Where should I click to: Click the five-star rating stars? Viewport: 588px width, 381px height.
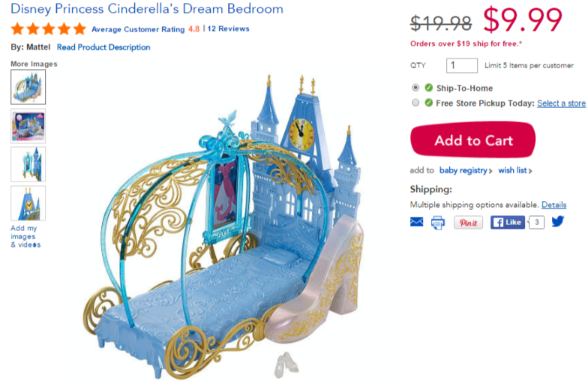(48, 28)
